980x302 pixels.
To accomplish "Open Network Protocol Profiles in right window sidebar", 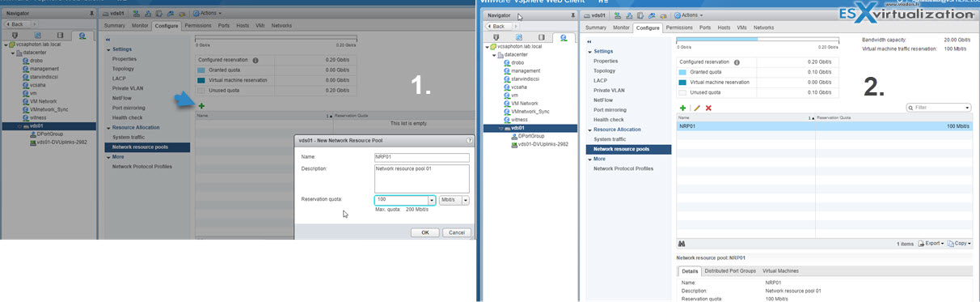I will (x=623, y=168).
